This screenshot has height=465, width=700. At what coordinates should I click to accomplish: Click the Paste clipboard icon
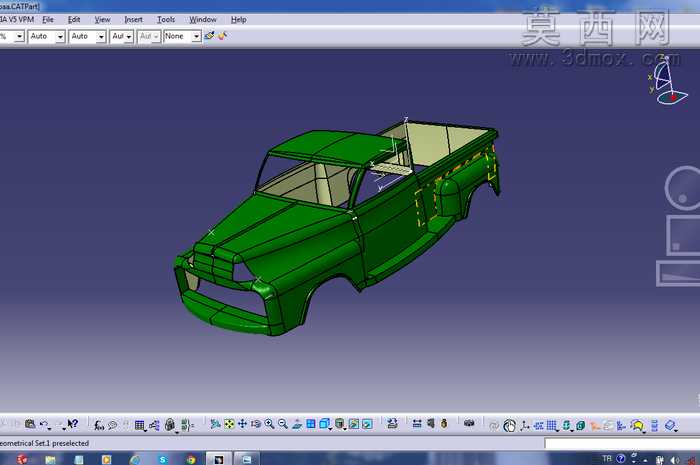[x=30, y=424]
